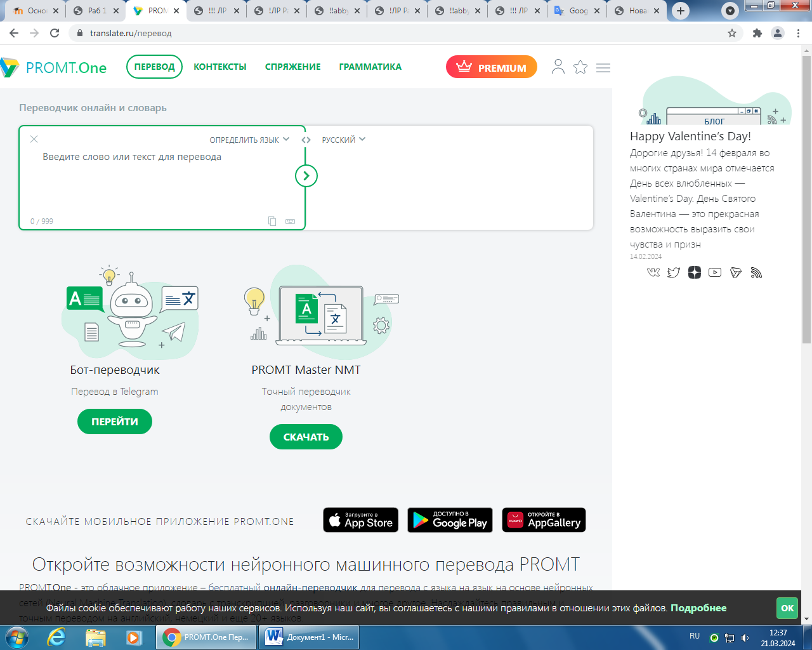This screenshot has height=650, width=812.
Task: Open the Chrome tab search dropdown arrow
Action: coord(731,11)
